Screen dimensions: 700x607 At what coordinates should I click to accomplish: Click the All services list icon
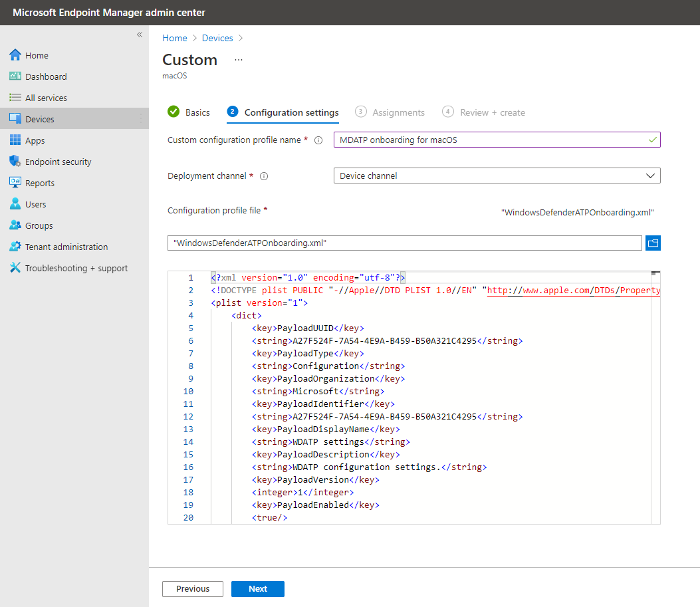(15, 97)
